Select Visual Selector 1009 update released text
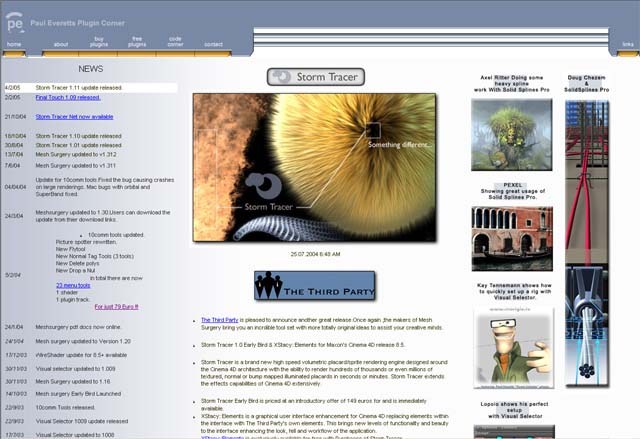Viewport: 640px width, 439px height. pos(82,421)
